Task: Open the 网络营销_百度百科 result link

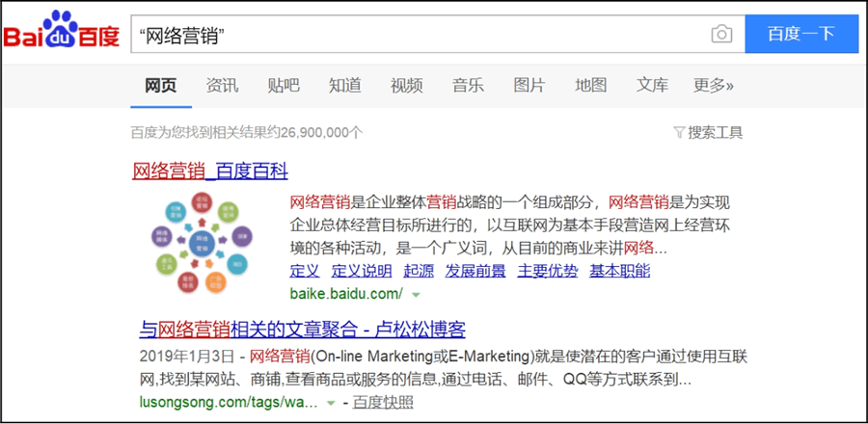Action: coord(209,172)
